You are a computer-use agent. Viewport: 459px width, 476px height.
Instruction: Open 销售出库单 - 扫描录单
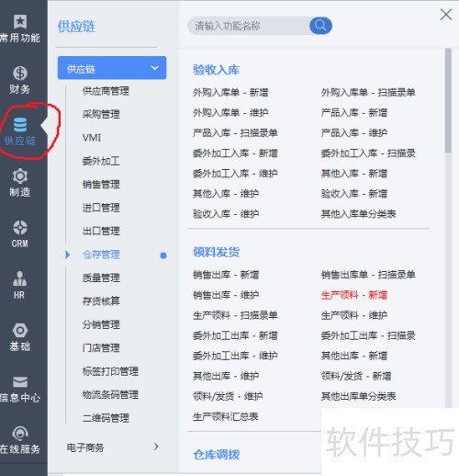click(x=368, y=275)
